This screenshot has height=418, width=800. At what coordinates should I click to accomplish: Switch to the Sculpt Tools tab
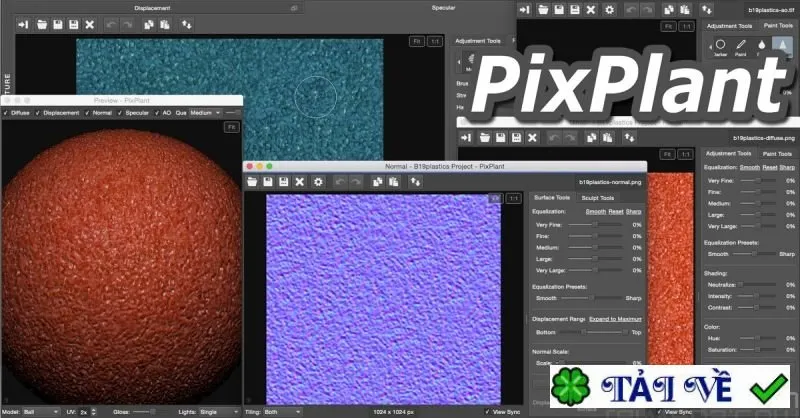click(597, 198)
